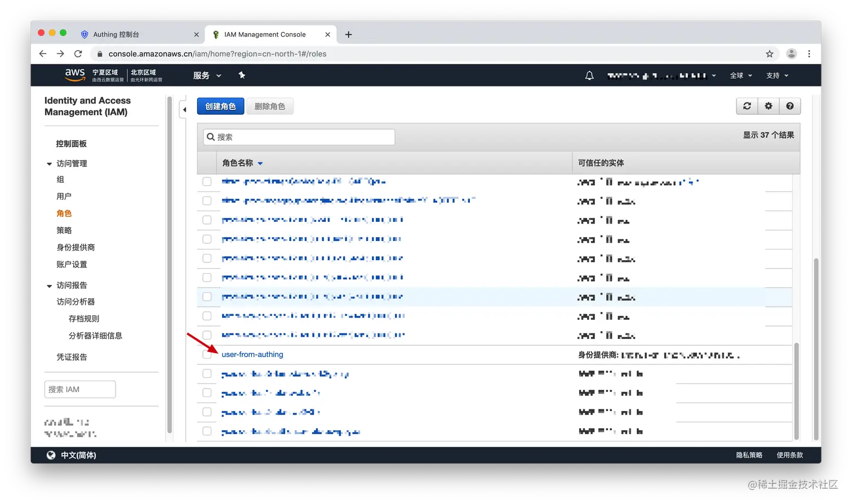The height and width of the screenshot is (504, 852).
Task: Click the AWS logo home icon
Action: tap(74, 74)
